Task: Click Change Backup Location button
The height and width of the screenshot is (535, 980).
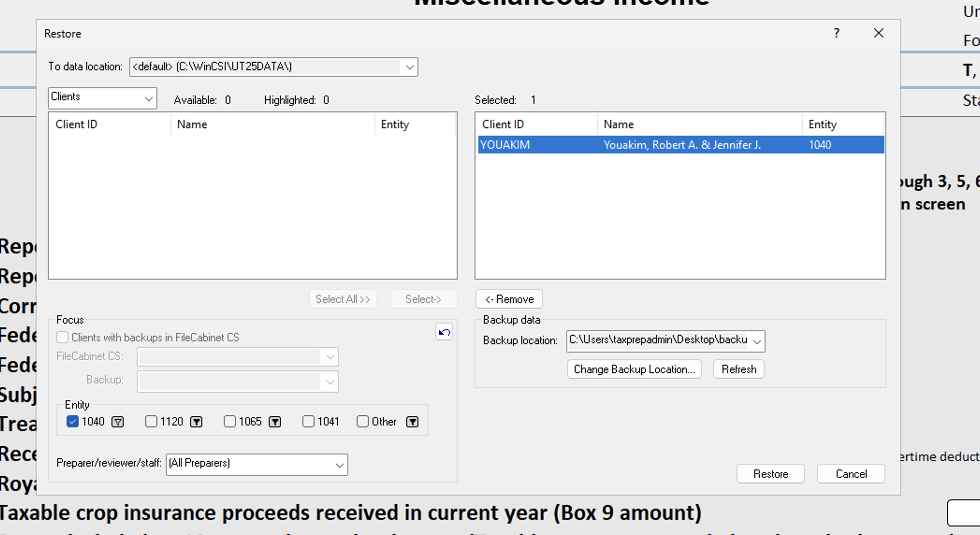Action: click(634, 369)
